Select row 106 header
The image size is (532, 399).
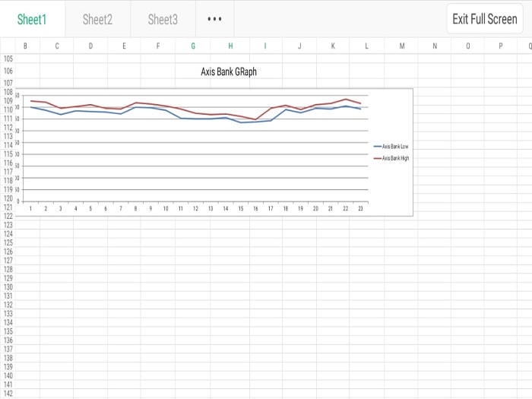[x=8, y=71]
